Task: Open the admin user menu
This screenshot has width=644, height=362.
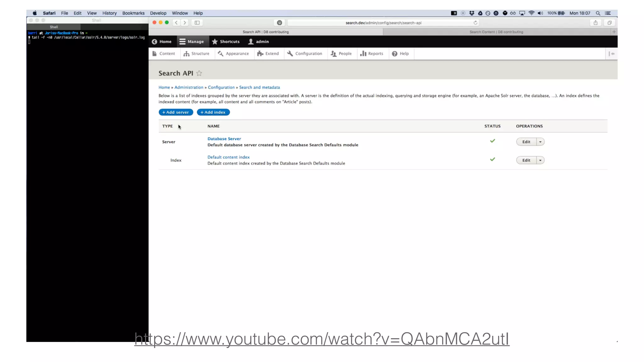Action: [x=258, y=41]
